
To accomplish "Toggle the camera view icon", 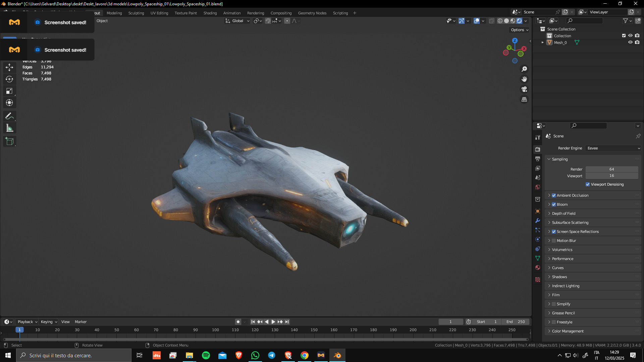I will 524,89.
